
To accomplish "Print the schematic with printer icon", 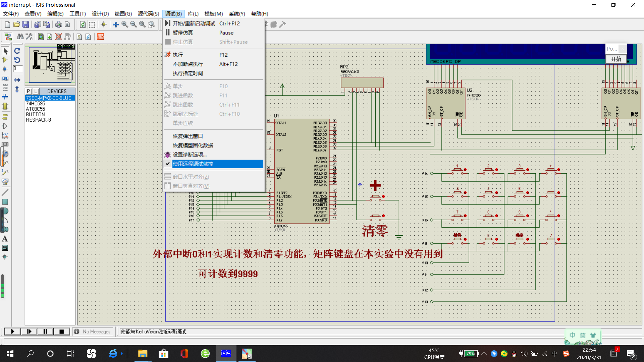I will pos(58,24).
